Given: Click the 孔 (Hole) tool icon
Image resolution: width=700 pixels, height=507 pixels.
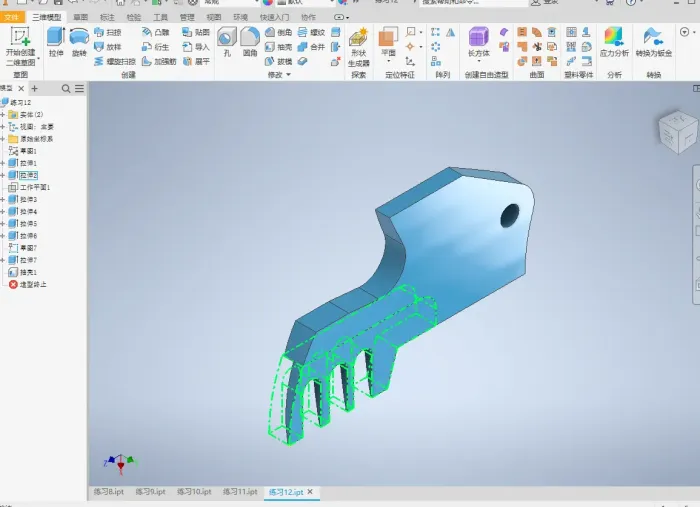Looking at the screenshot, I should tap(227, 41).
